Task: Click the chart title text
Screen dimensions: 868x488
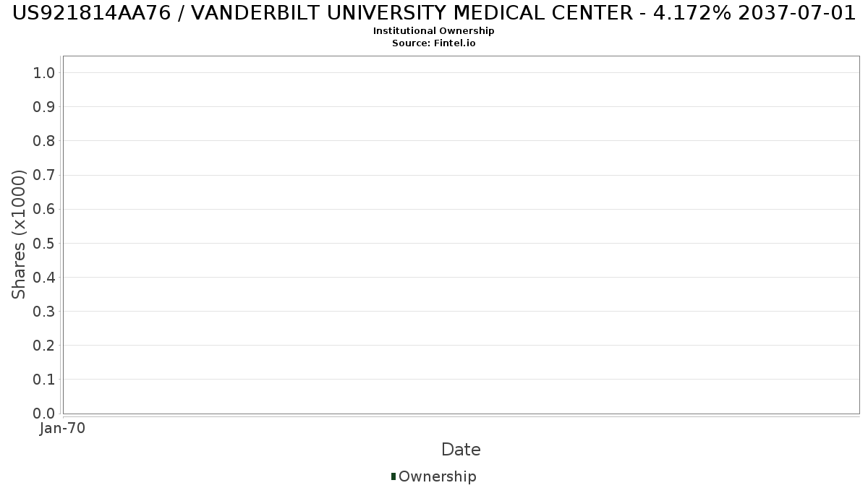Action: pos(434,13)
